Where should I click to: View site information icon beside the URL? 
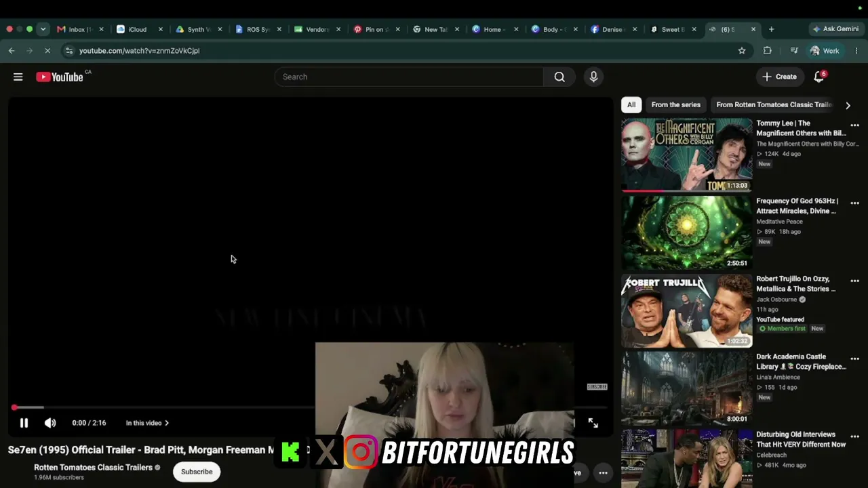pos(69,51)
